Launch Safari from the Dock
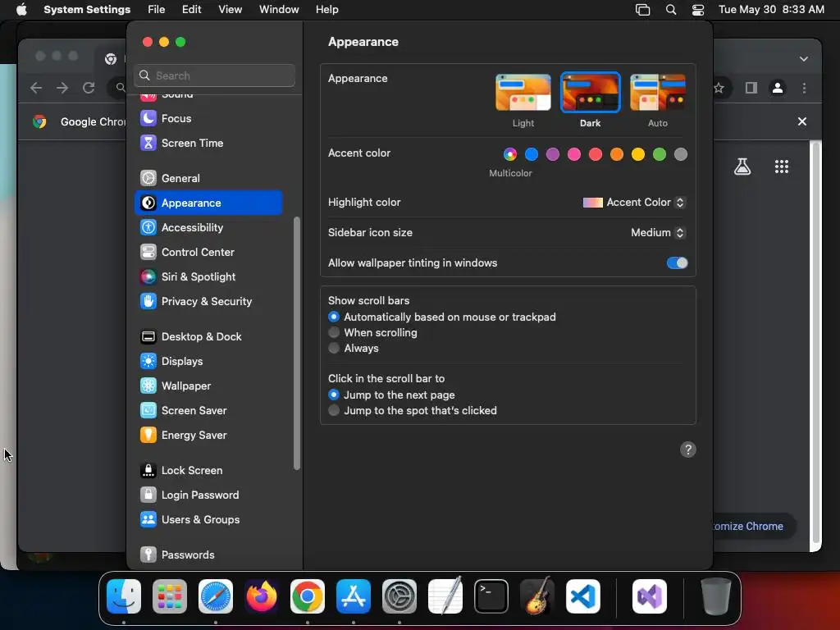This screenshot has width=840, height=630. point(216,596)
